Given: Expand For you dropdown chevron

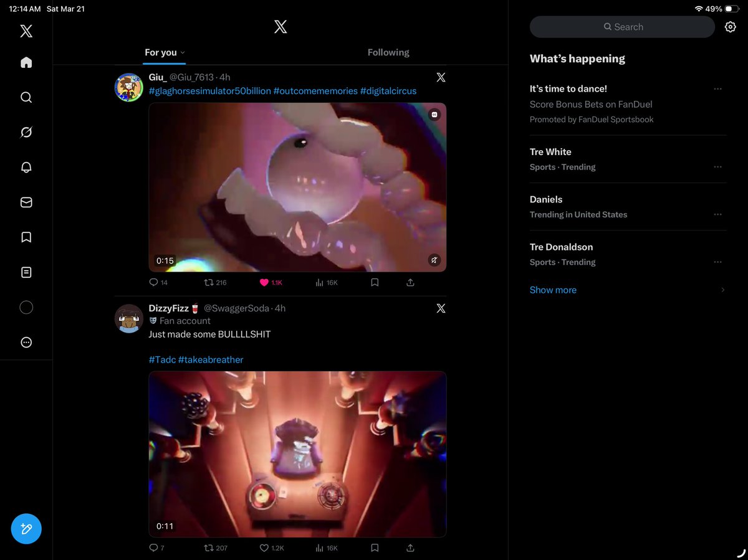Looking at the screenshot, I should (x=183, y=53).
